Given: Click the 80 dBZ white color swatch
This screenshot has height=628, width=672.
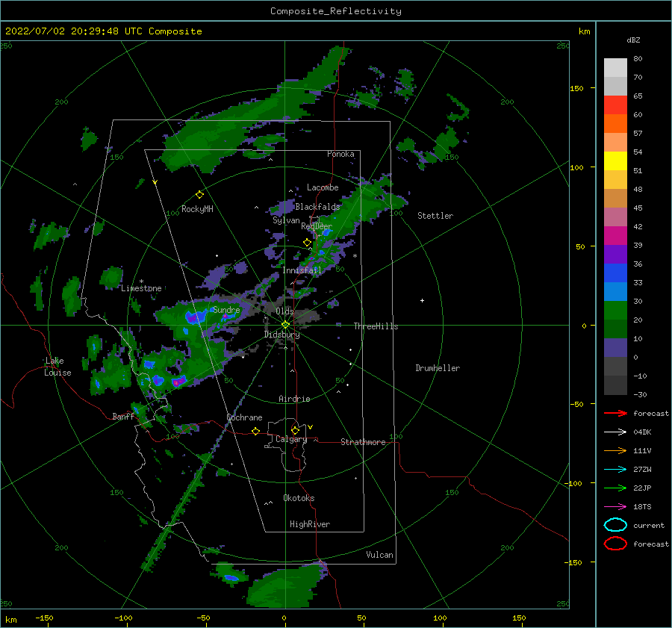Looking at the screenshot, I should coord(615,68).
